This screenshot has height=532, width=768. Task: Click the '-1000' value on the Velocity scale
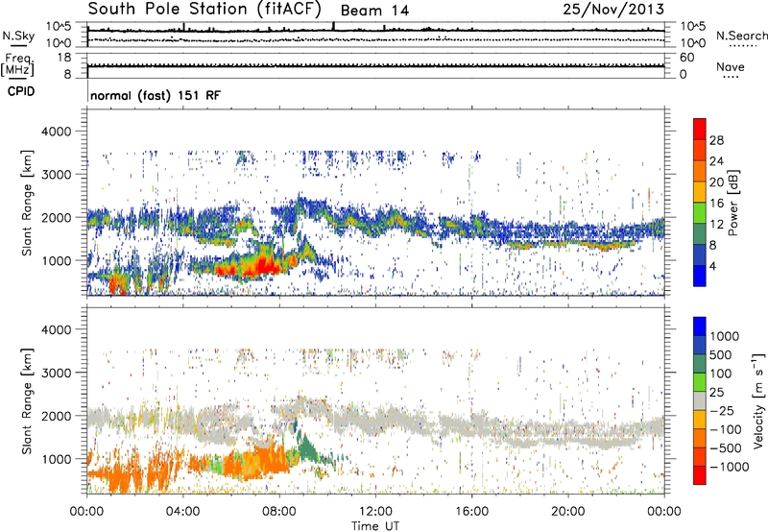[729, 467]
